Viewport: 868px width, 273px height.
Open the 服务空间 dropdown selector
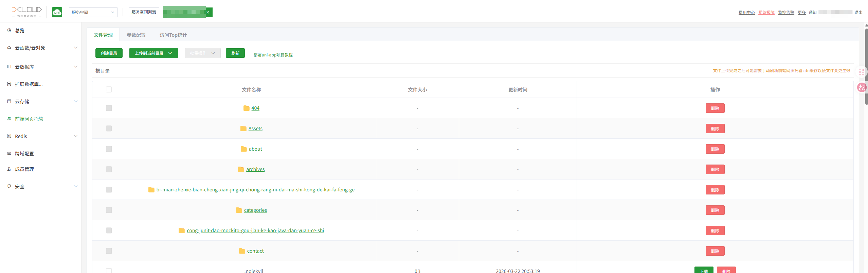pyautogui.click(x=93, y=13)
